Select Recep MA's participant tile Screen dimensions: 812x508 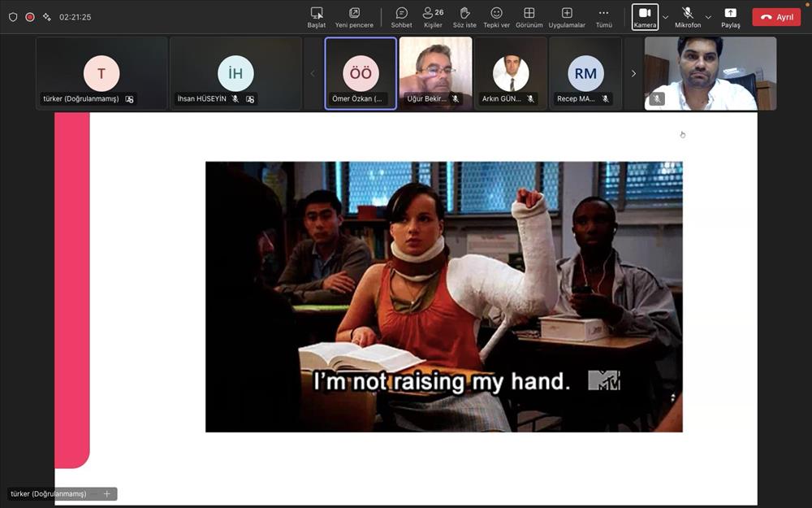pyautogui.click(x=585, y=73)
